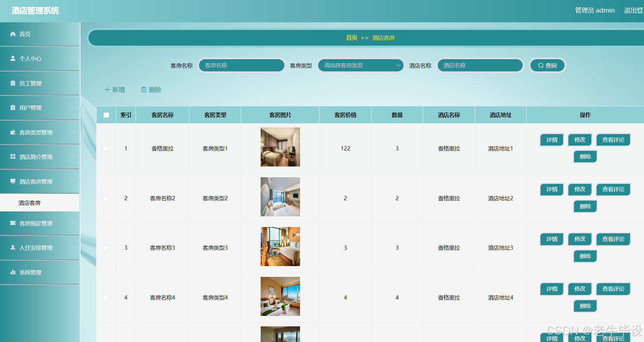Open room photo thumbnail for 客房名称3
Screen dimensions: 644x342
(280, 247)
